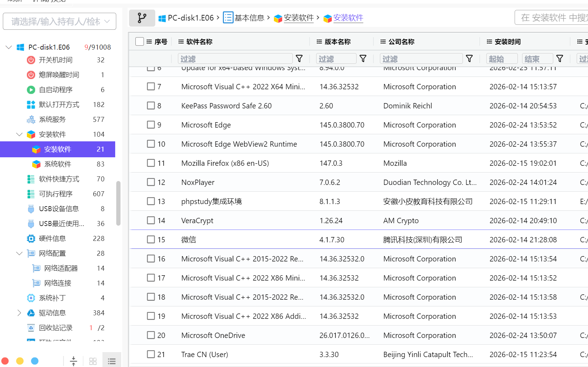The width and height of the screenshot is (588, 367).
Task: Toggle the select-all checkbox in table header
Action: tap(140, 41)
